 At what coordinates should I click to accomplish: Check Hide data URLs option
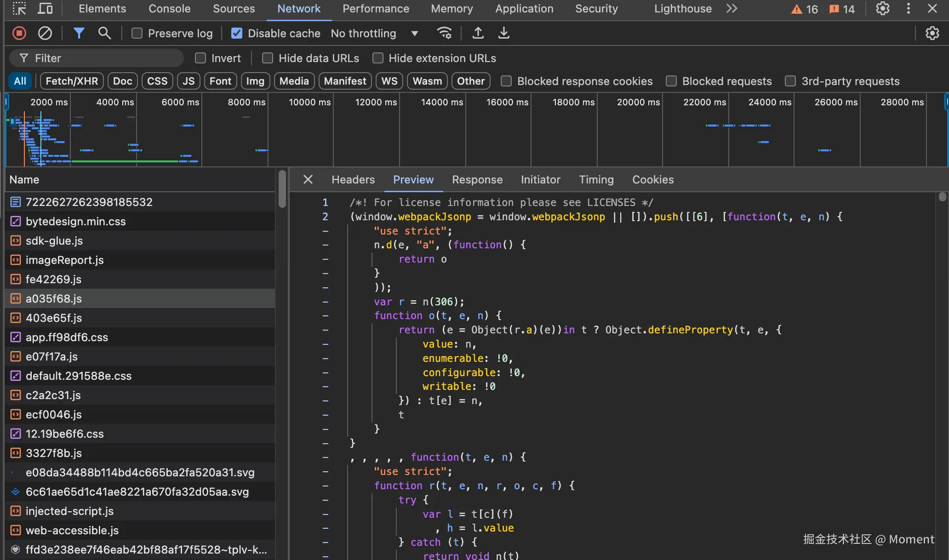pos(268,58)
